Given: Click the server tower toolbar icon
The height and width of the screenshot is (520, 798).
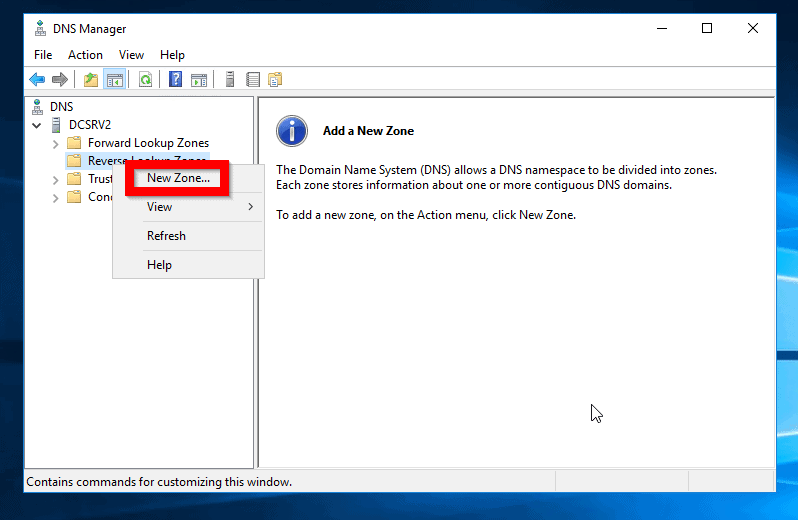Looking at the screenshot, I should pyautogui.click(x=230, y=79).
